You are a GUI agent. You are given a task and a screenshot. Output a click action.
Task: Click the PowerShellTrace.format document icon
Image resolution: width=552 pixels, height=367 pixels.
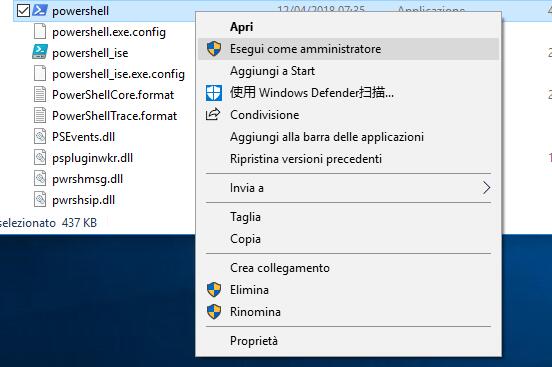coord(40,115)
